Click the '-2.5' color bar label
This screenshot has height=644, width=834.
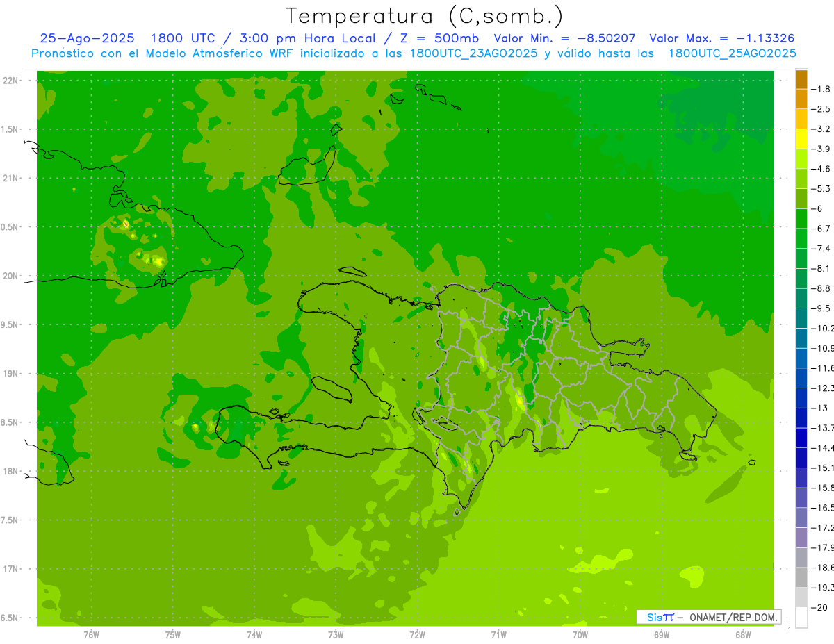pos(821,109)
